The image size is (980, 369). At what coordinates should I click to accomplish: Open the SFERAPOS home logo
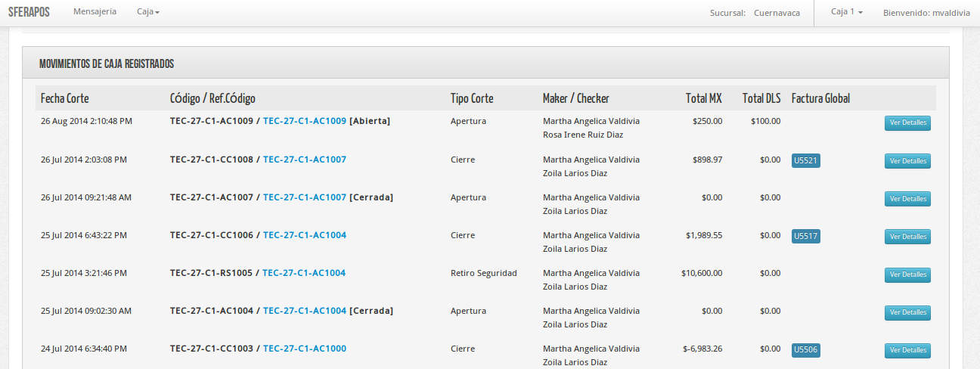coord(29,13)
